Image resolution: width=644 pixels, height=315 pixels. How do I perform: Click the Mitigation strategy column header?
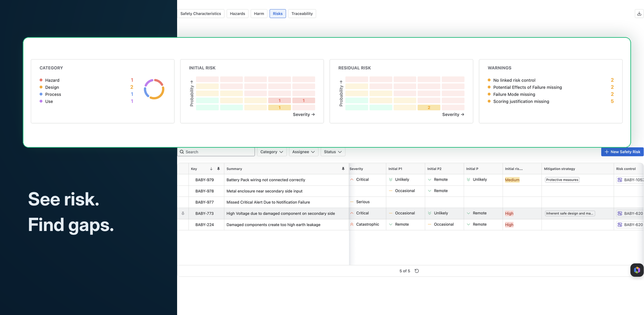click(577, 169)
